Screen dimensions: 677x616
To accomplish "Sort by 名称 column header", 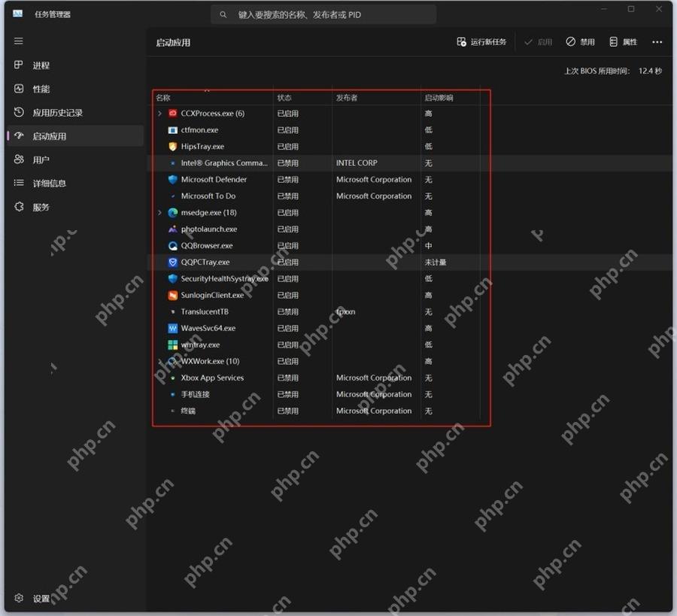I will (x=163, y=98).
